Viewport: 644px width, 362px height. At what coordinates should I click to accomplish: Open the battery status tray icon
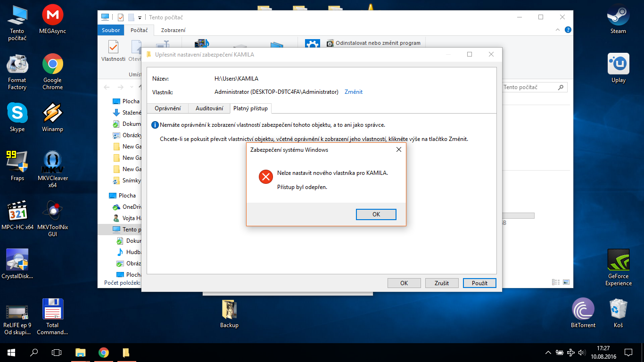[560, 353]
